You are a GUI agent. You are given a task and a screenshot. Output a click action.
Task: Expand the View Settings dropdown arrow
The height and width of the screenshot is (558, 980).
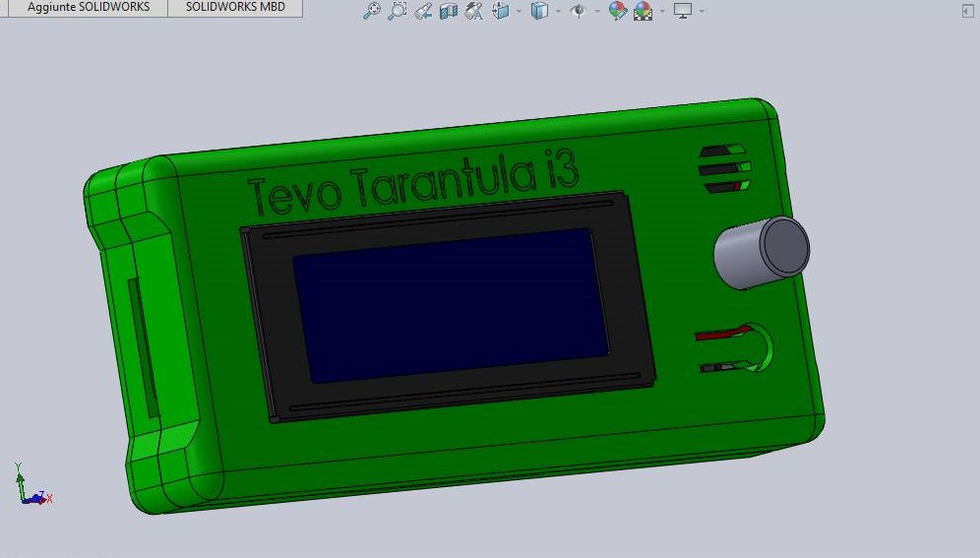pyautogui.click(x=702, y=11)
